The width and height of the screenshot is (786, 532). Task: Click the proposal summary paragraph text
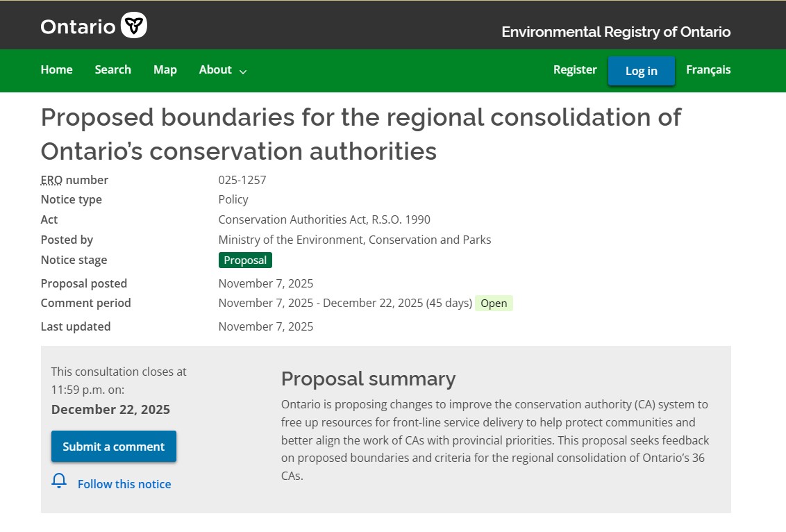(495, 440)
